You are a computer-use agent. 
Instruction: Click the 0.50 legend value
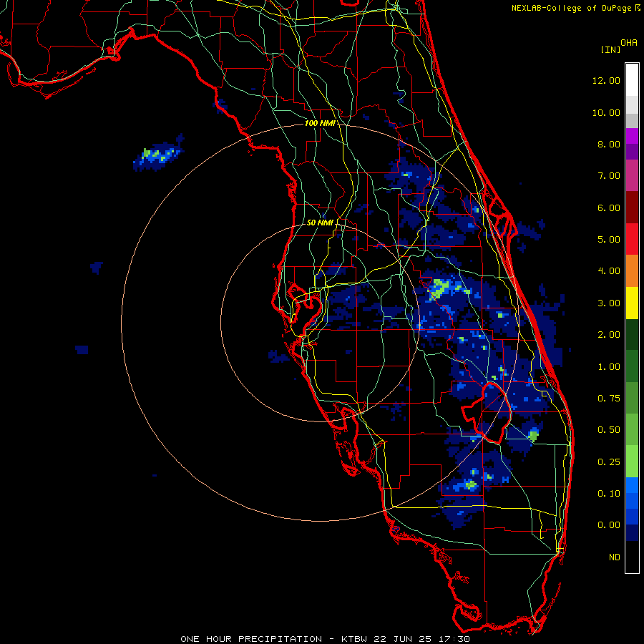pos(609,430)
